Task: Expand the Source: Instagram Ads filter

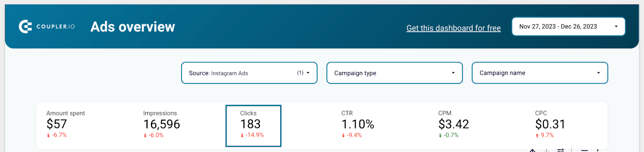Action: coord(249,73)
